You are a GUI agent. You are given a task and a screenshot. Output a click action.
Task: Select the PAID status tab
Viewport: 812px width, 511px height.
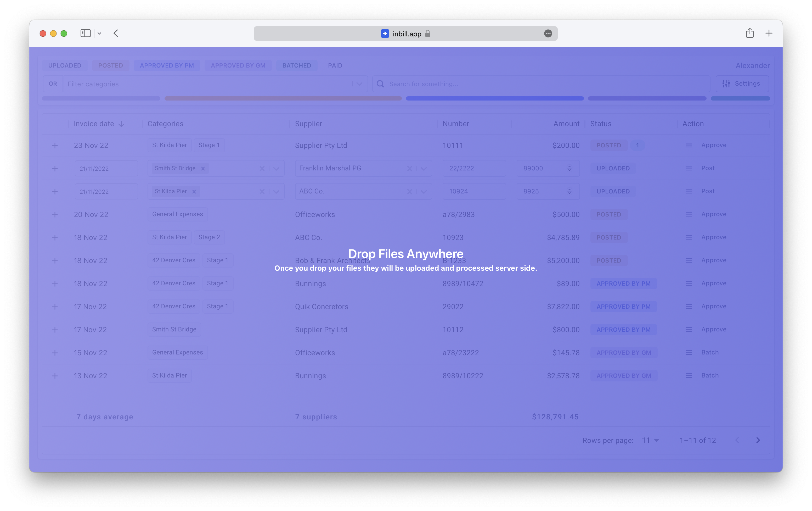(x=335, y=65)
